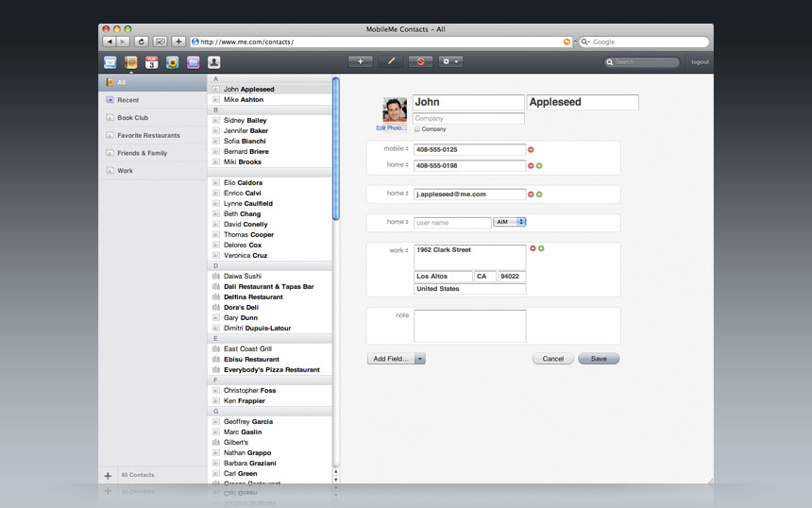Toggle the Company checkbox
The image size is (812, 508).
tap(417, 129)
